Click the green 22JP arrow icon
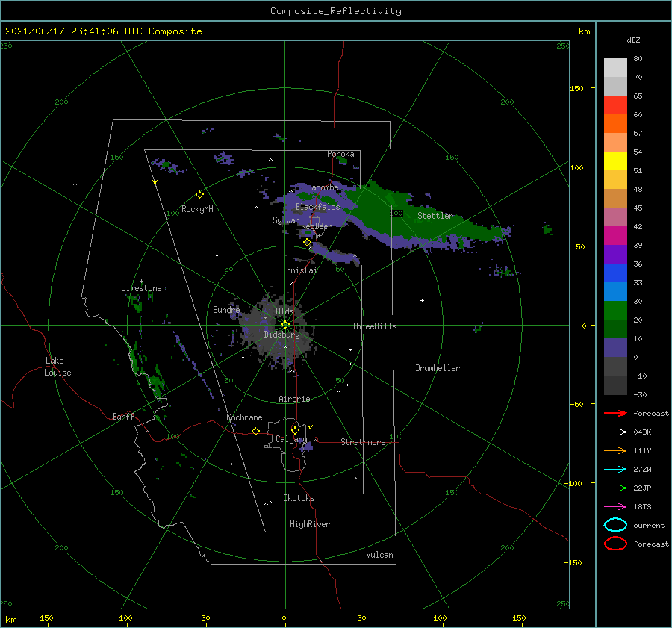Screen dimensions: 672x628 tap(615, 488)
